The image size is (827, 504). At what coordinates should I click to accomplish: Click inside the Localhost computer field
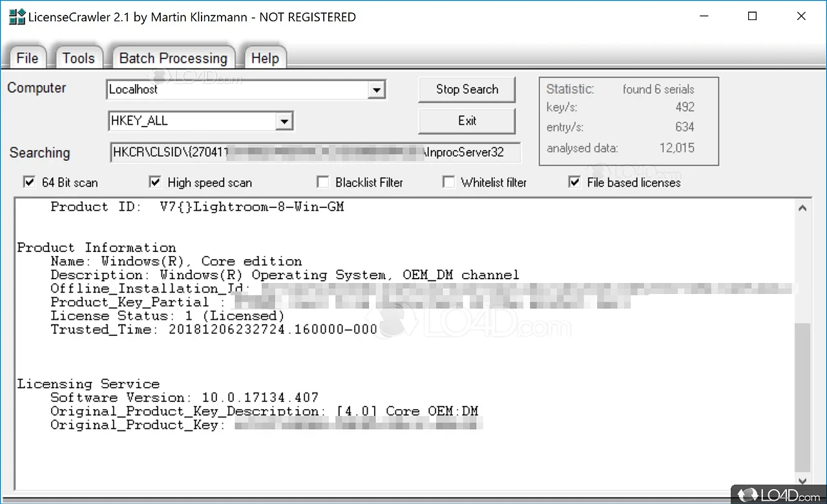(238, 90)
